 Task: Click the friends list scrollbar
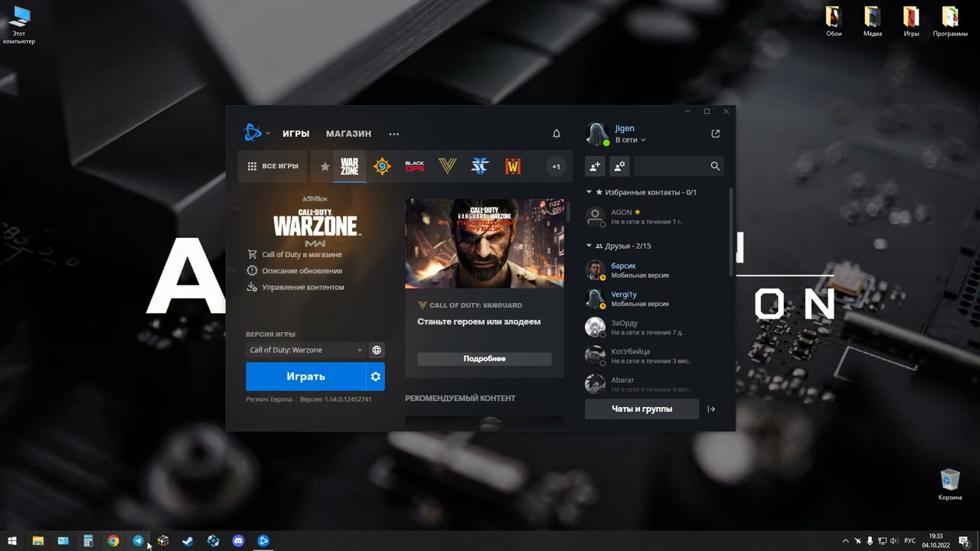(730, 232)
